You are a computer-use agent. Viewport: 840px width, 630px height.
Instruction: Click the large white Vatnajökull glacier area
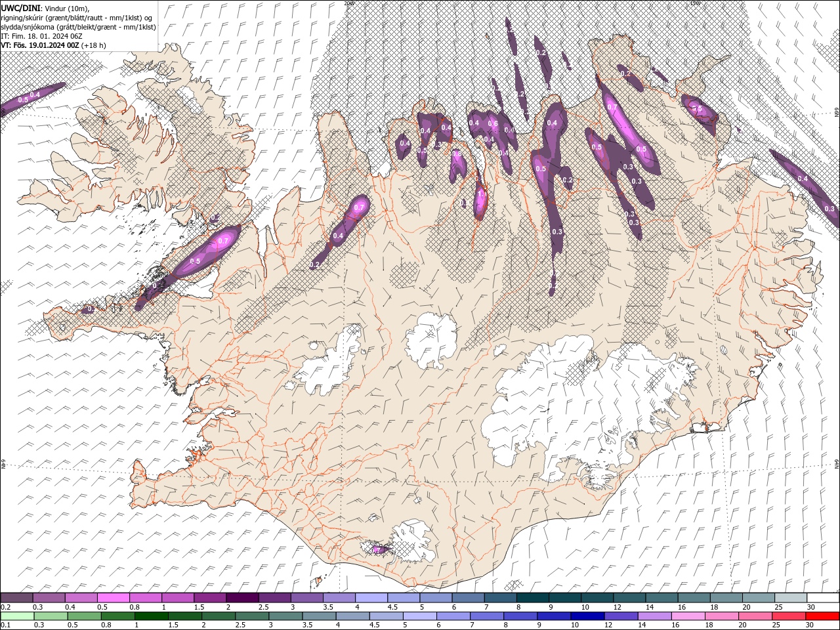pos(551,400)
